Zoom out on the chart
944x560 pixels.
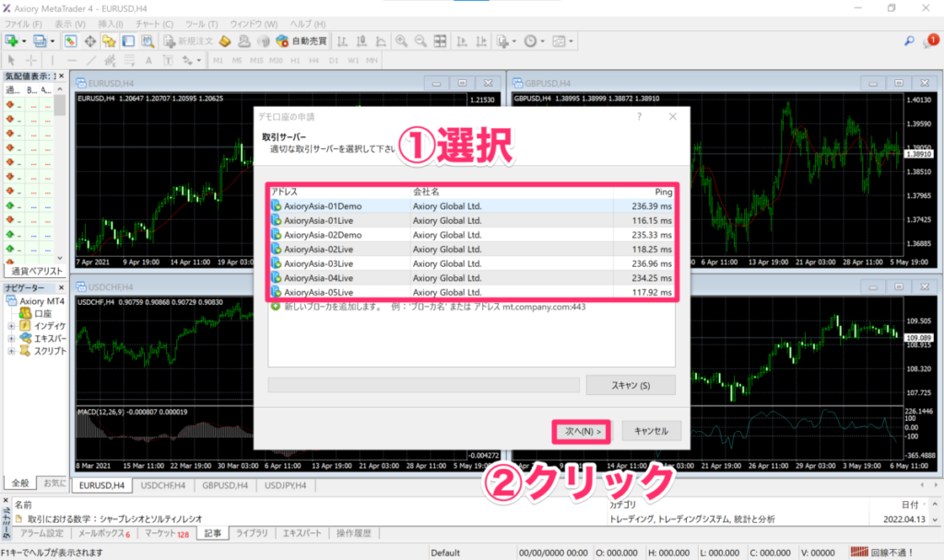click(420, 41)
